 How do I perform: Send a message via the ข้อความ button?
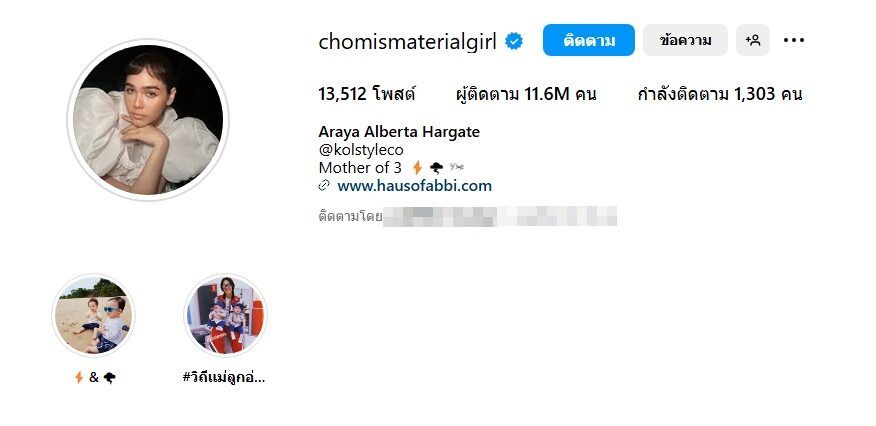pyautogui.click(x=685, y=40)
